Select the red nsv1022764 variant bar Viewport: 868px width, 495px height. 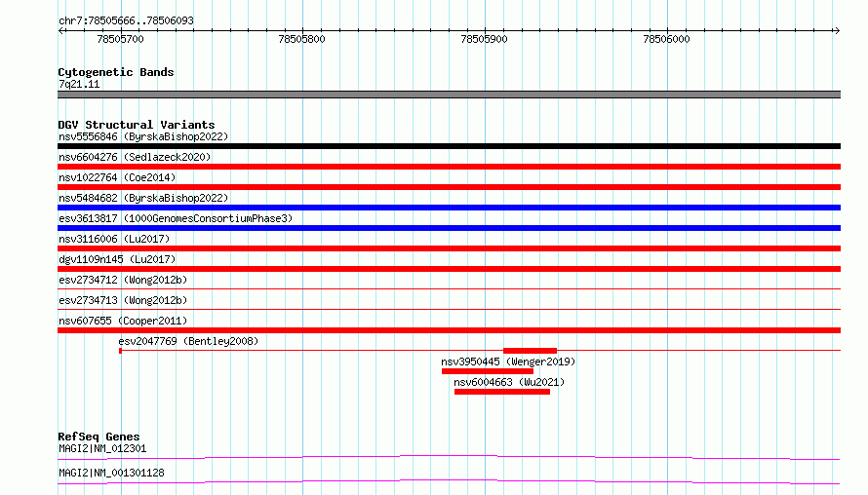(x=449, y=187)
